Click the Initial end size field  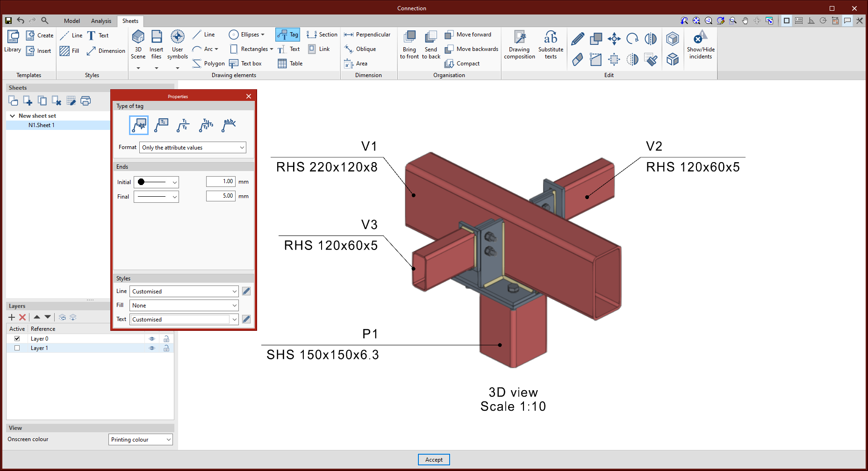point(221,182)
